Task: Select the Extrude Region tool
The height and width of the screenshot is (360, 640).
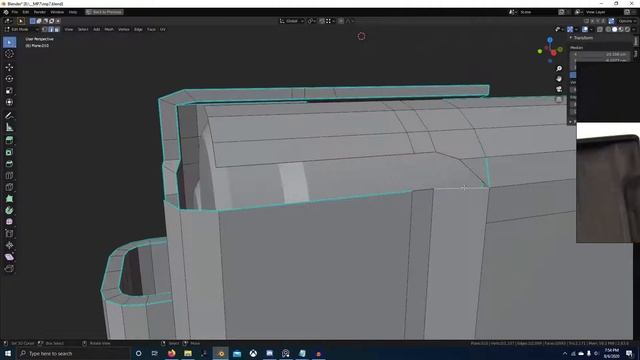Action: point(9,140)
